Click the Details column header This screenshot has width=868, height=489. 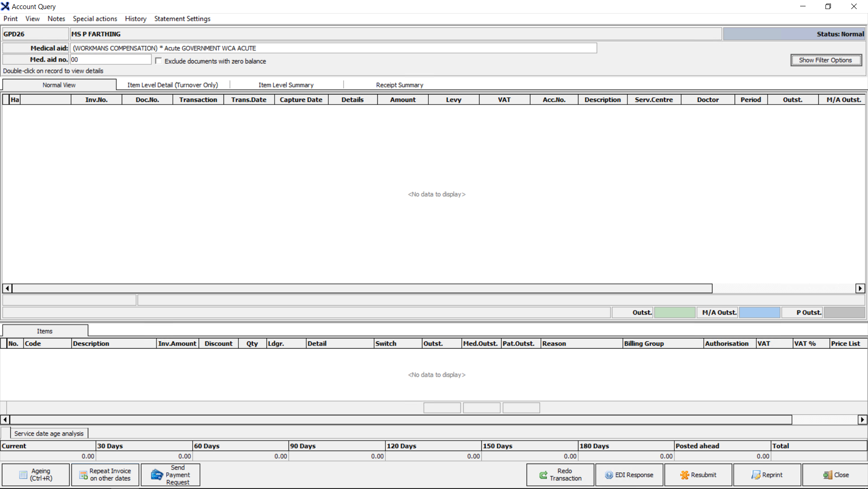point(353,100)
